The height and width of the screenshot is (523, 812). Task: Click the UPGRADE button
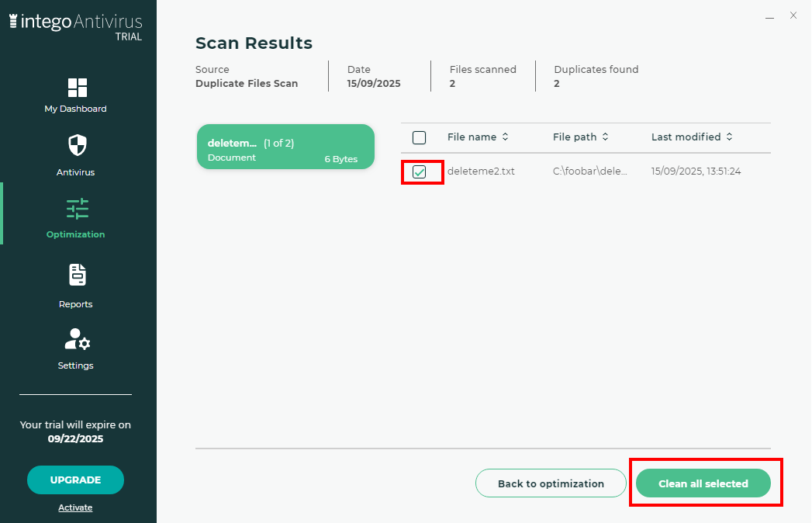[75, 480]
